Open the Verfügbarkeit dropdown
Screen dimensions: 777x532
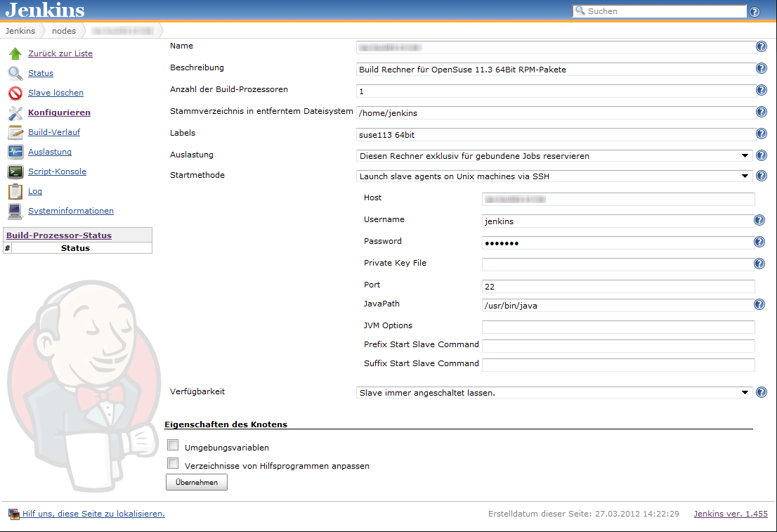554,393
